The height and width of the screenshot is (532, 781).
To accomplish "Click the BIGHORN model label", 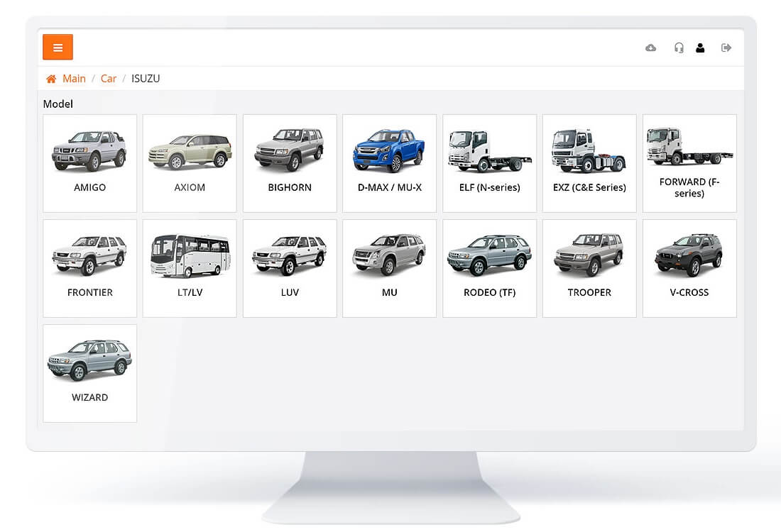I will pos(290,187).
